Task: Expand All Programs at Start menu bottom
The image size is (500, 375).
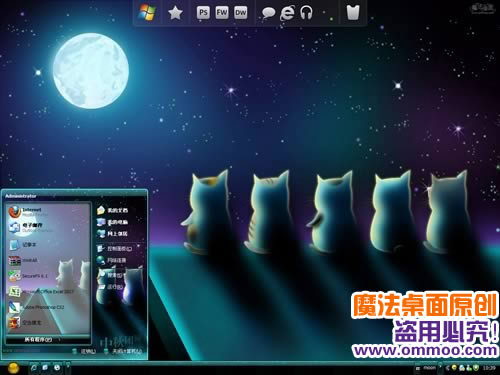Action: tap(42, 340)
